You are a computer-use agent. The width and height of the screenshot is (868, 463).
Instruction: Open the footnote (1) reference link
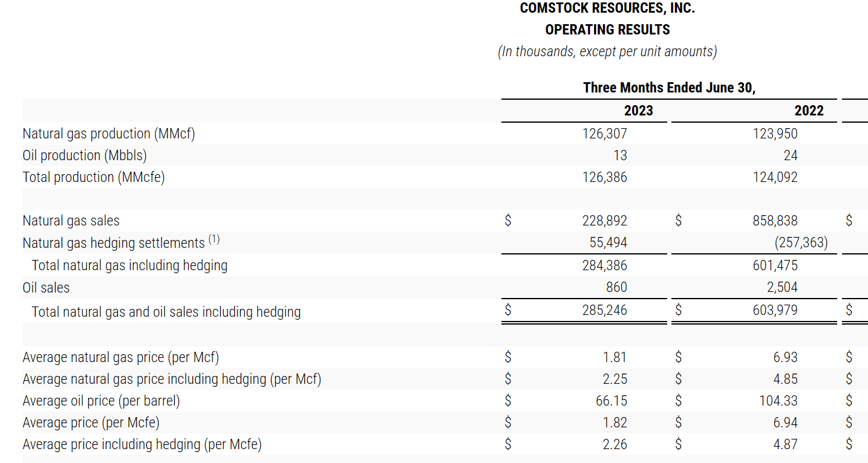coord(216,238)
